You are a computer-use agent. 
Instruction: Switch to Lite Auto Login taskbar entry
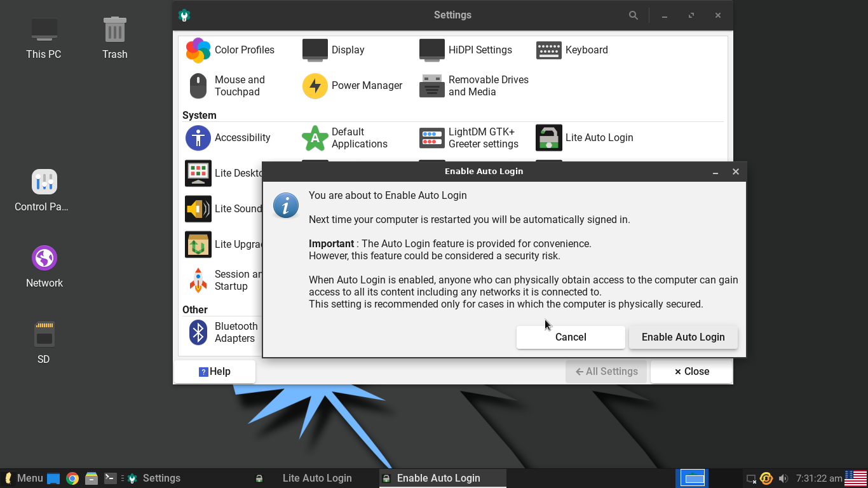tap(315, 478)
